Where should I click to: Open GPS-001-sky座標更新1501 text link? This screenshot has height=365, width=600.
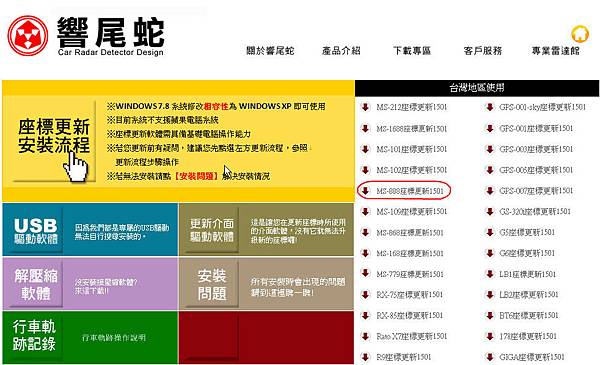(x=543, y=107)
